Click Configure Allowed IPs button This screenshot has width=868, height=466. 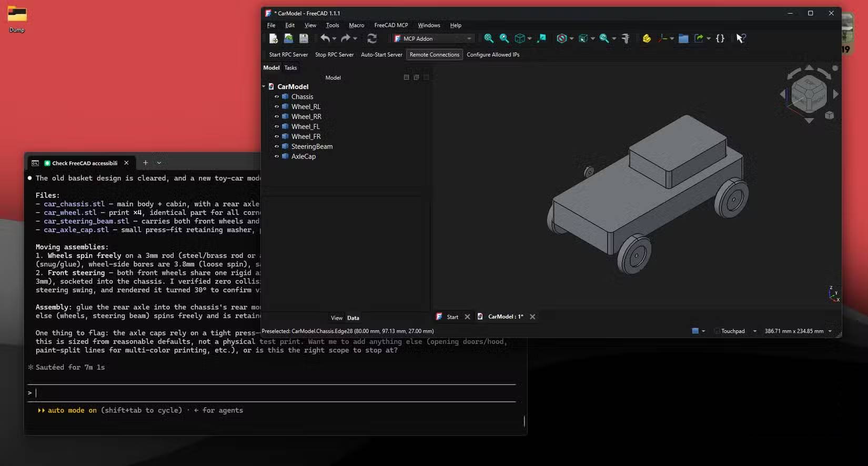coord(493,55)
